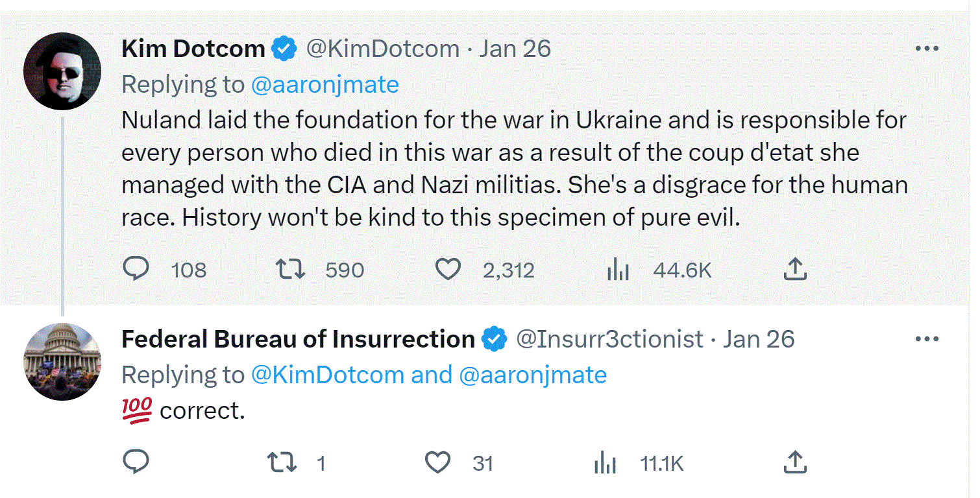Share Kim Dotcom's tweet
Viewport: 980px width, 498px height.
(795, 269)
